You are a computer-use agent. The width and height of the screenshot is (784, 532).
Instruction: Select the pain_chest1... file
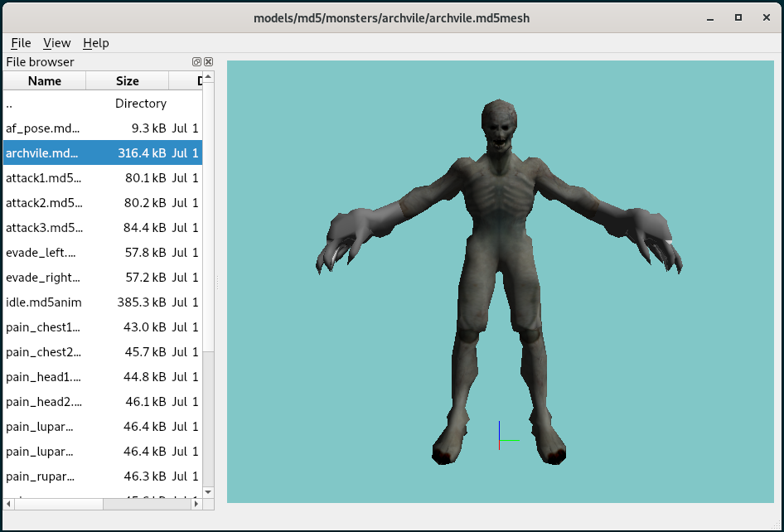[103, 327]
